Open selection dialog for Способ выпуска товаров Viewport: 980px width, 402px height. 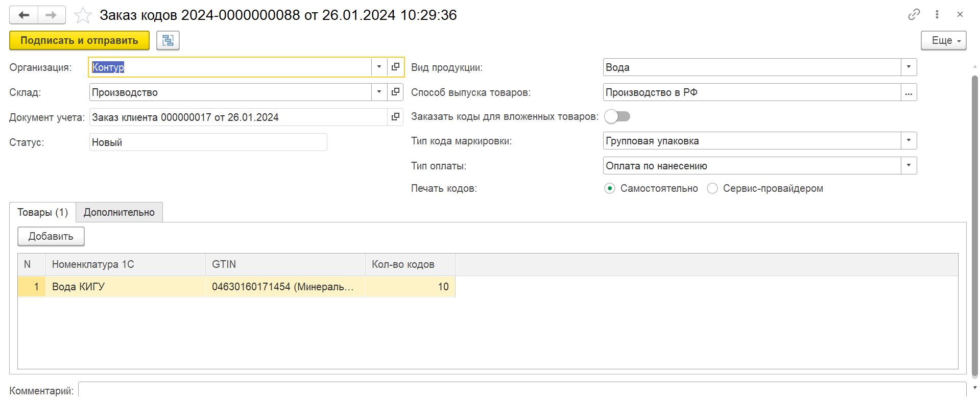909,92
